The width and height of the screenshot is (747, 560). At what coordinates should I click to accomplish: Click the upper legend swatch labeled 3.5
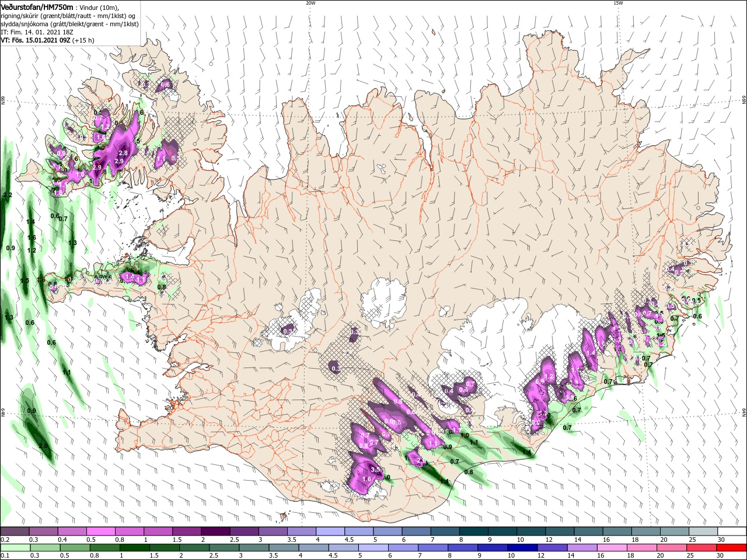click(301, 531)
